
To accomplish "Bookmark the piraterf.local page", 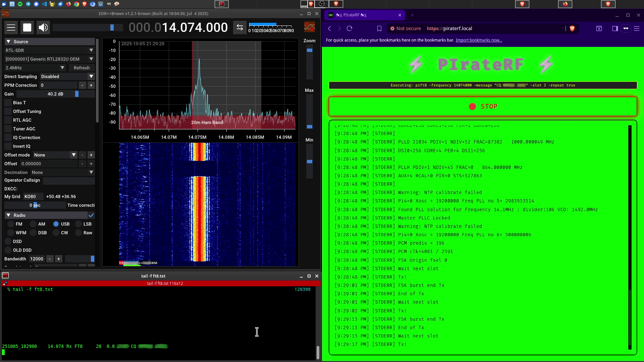I will point(379,28).
